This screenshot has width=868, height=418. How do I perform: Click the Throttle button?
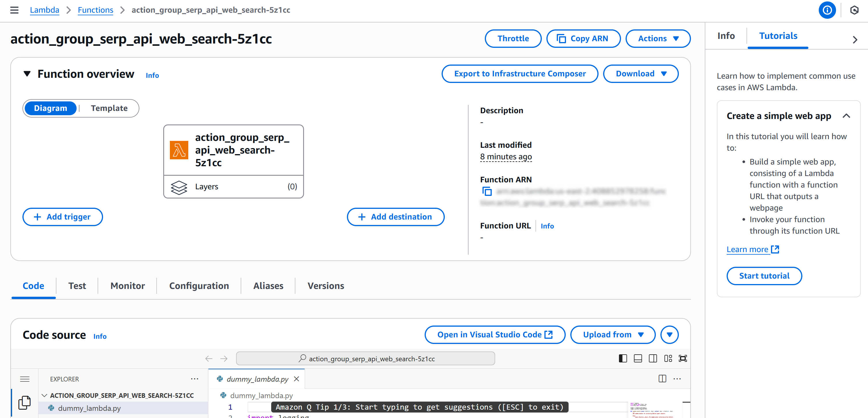(x=513, y=38)
